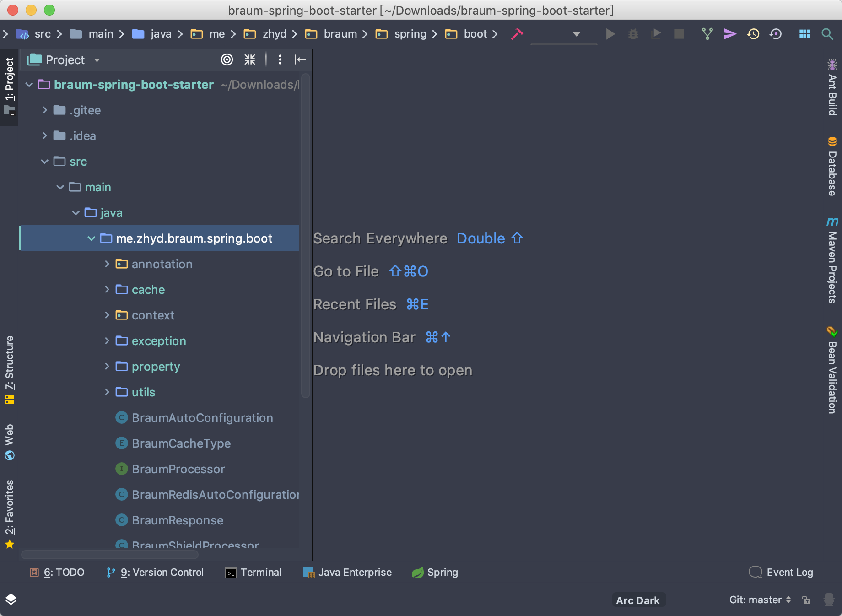Expand the context package
Screen dimensions: 842x616
[107, 315]
